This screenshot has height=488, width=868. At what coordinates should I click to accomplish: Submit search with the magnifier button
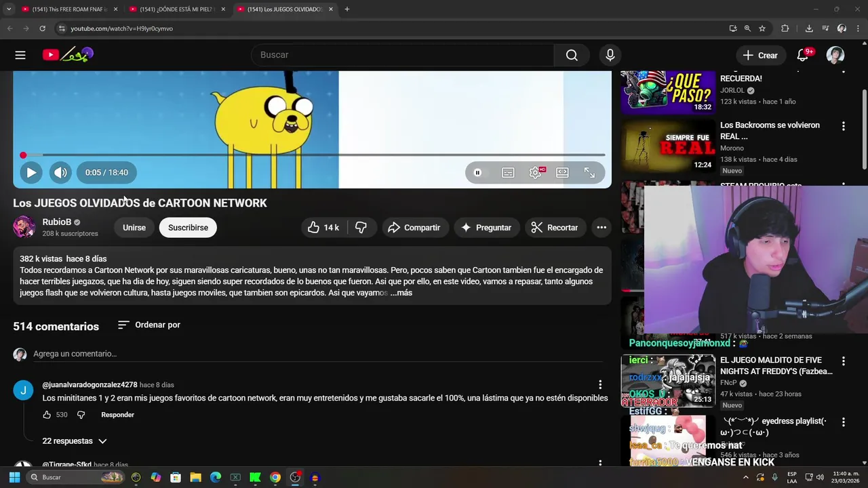pos(572,55)
